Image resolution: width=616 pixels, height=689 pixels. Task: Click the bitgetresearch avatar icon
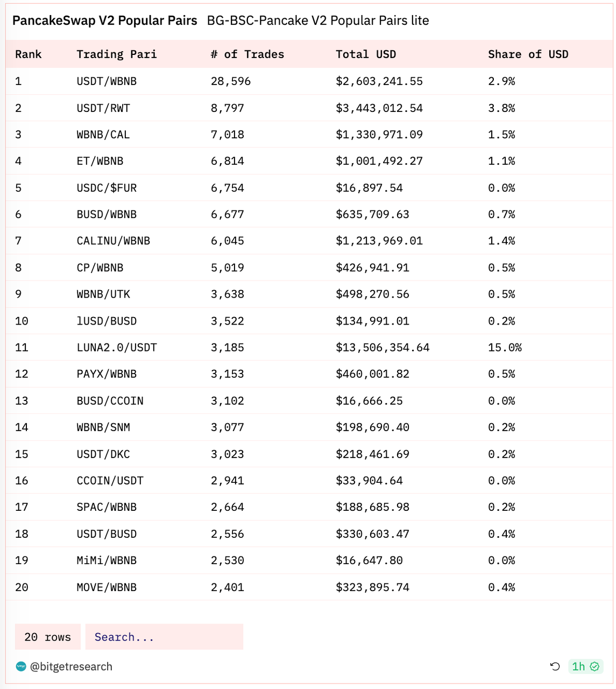[21, 666]
